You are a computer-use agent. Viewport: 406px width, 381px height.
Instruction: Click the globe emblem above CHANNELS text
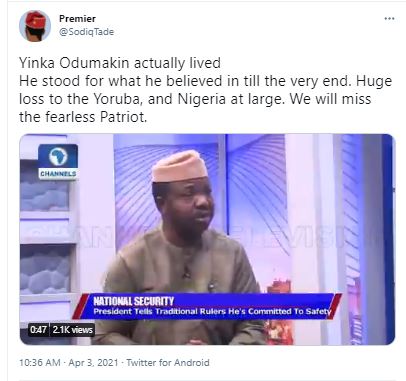coord(58,156)
